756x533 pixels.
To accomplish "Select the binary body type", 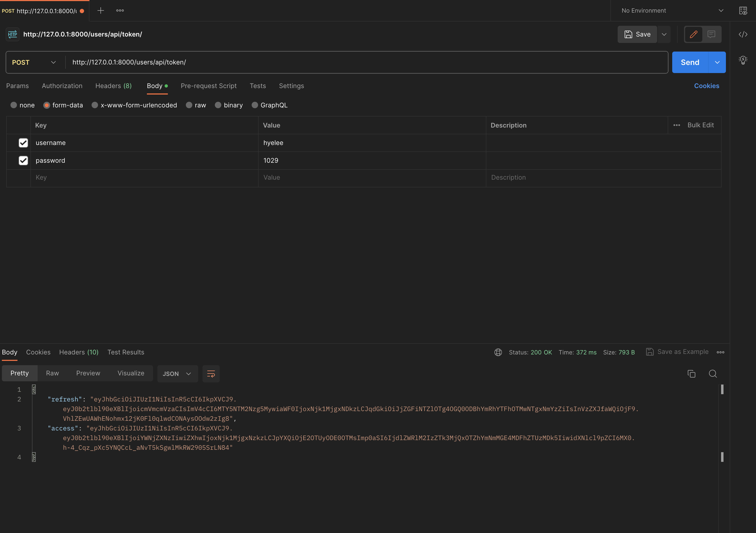I will point(218,105).
